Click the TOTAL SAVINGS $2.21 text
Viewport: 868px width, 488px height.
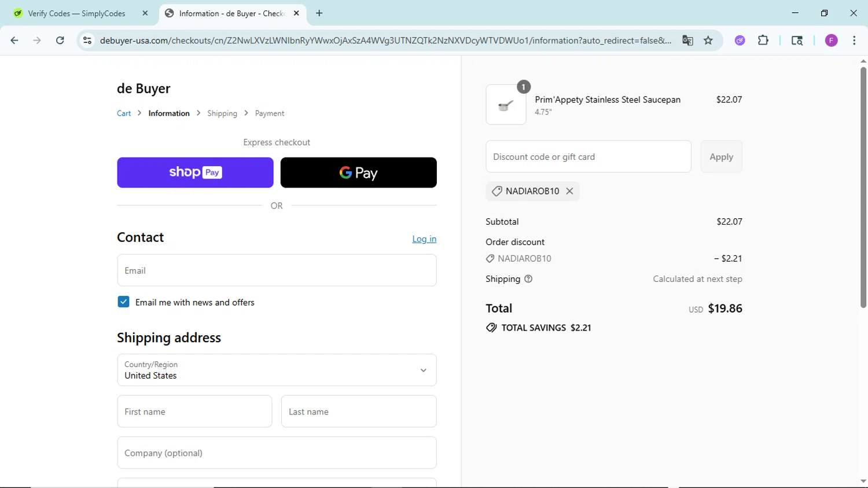click(x=546, y=328)
